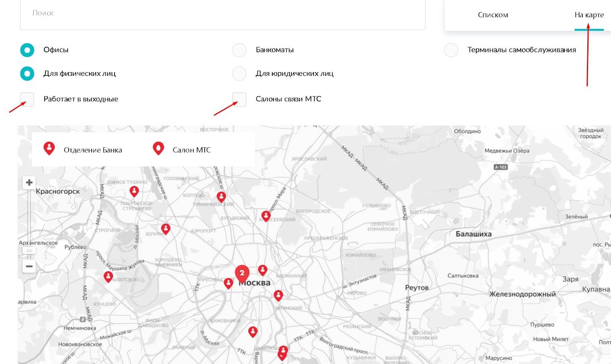Open bank pin near Таганский
The height and width of the screenshot is (364, 611).
[278, 295]
